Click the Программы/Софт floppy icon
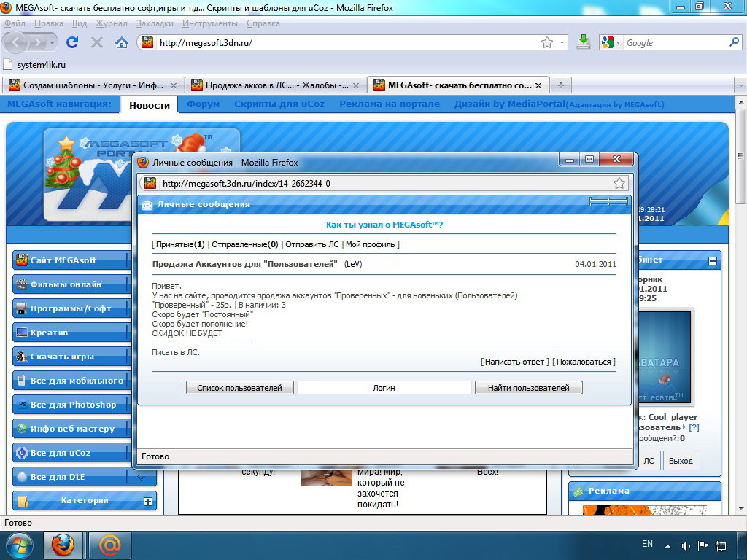747x560 pixels. [x=21, y=308]
